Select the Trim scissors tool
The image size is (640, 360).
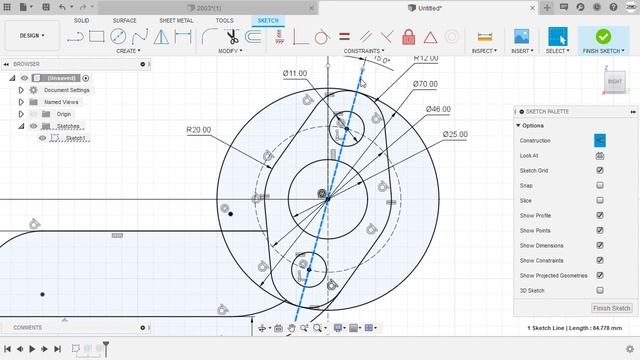pos(233,37)
